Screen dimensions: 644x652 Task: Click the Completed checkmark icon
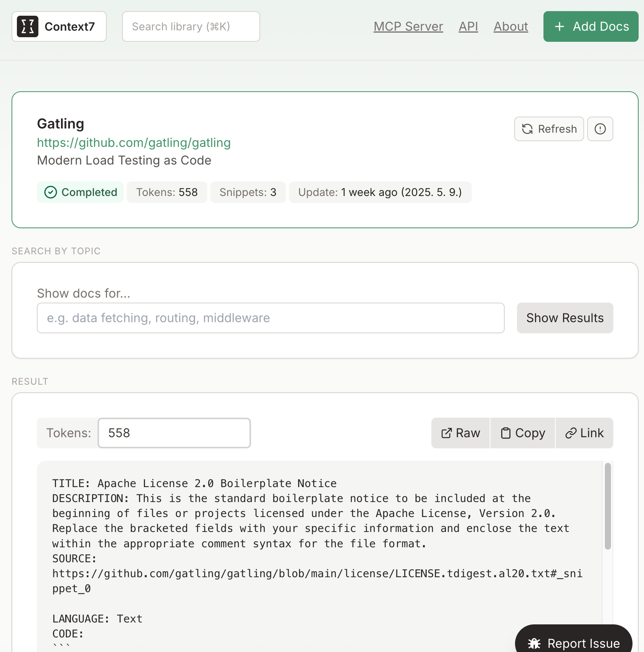[x=51, y=192]
